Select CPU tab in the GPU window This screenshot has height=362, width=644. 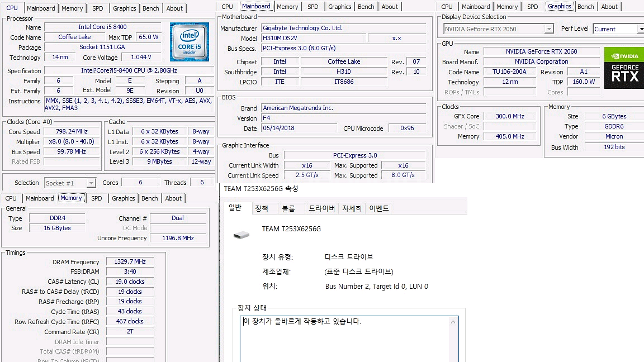point(447,7)
